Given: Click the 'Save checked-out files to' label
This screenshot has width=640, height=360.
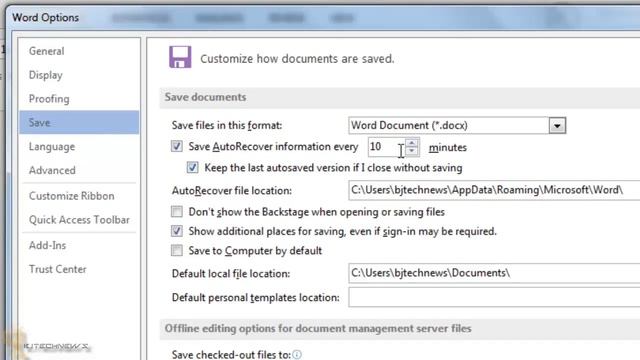Looking at the screenshot, I should [231, 355].
